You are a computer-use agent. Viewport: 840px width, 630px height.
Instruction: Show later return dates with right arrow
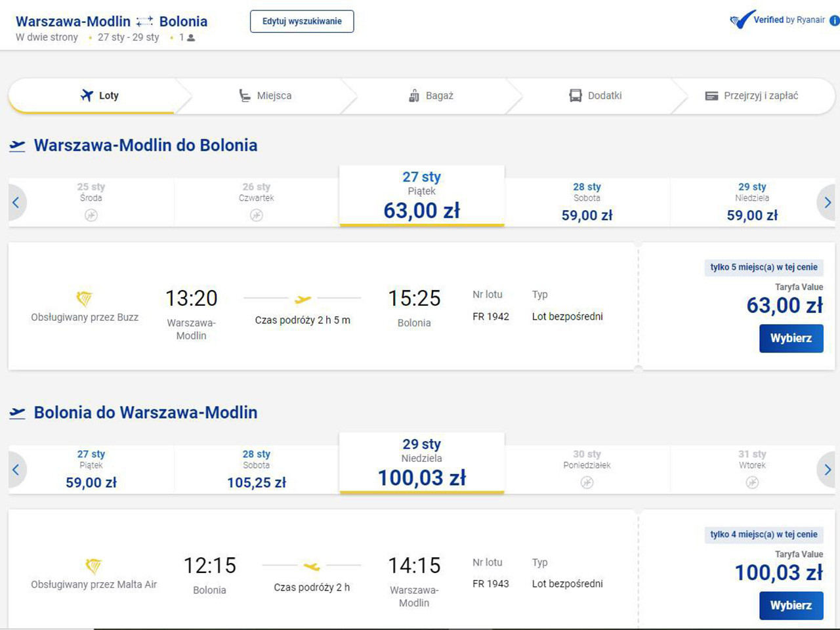(x=827, y=469)
